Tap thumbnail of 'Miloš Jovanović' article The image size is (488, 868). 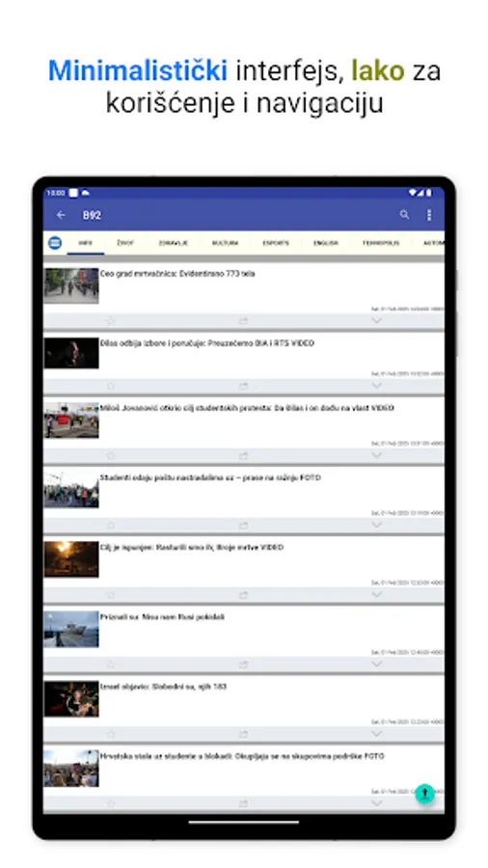[x=71, y=420]
